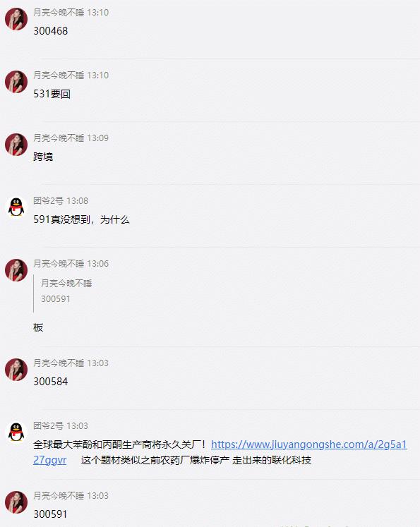Click username 团爷2号 at 13:08
This screenshot has height=527, width=420.
[x=49, y=201]
